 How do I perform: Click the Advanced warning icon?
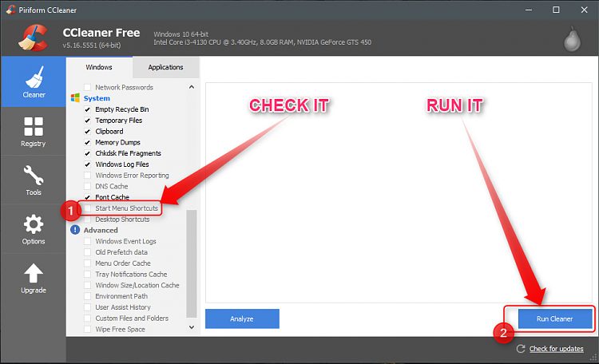click(x=75, y=230)
